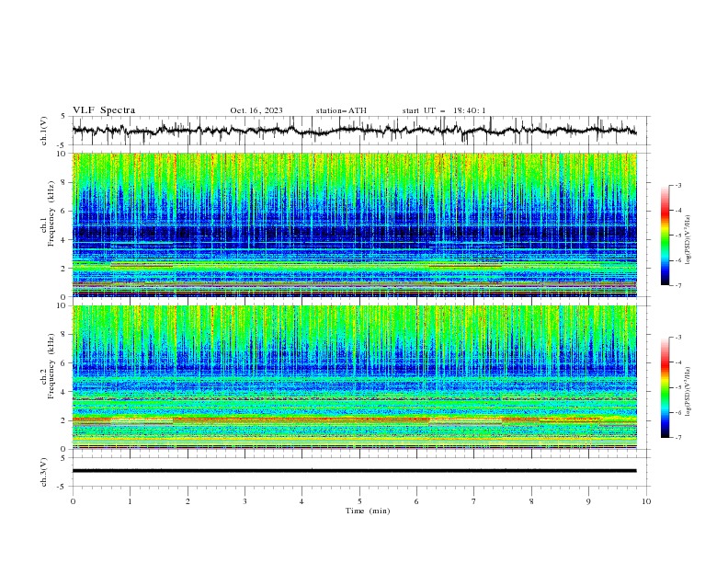The image size is (728, 563).
Task: Click the ch.3 flat black trace
Action: [x=354, y=471]
